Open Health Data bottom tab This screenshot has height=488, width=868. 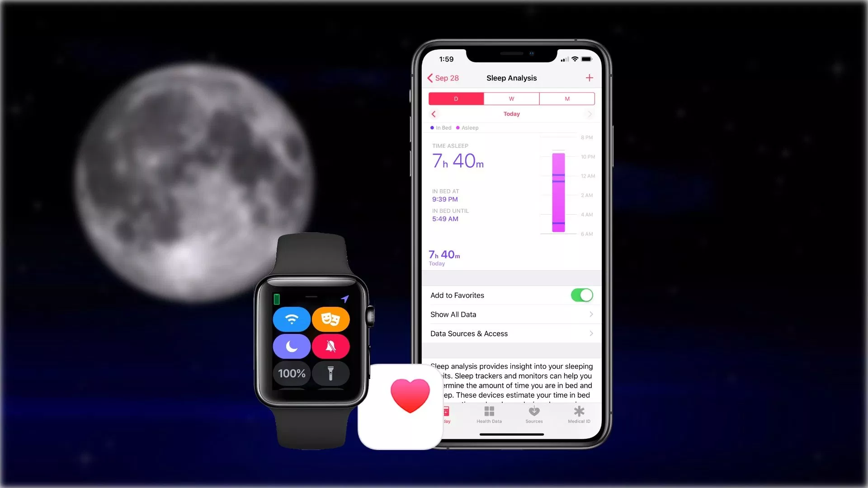489,414
